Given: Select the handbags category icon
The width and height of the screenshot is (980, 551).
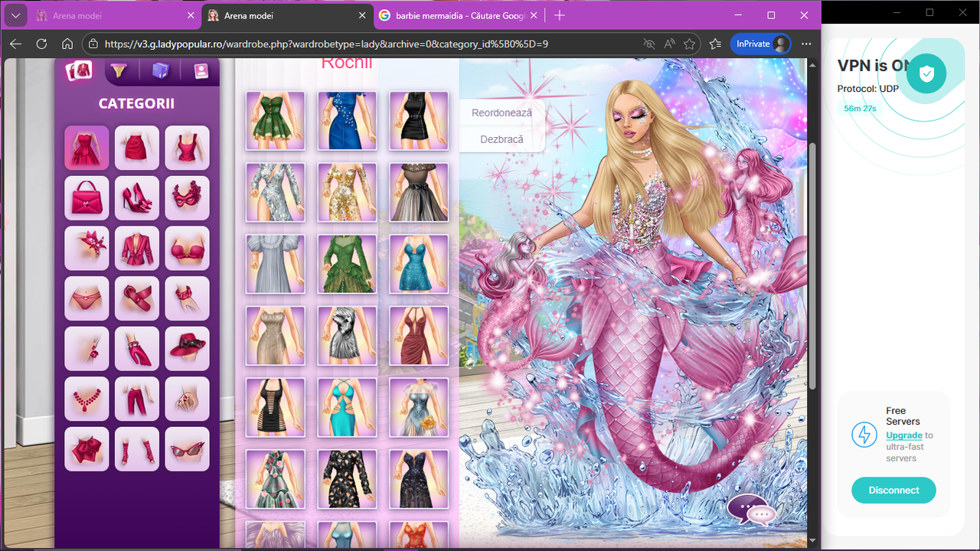Looking at the screenshot, I should (x=87, y=198).
